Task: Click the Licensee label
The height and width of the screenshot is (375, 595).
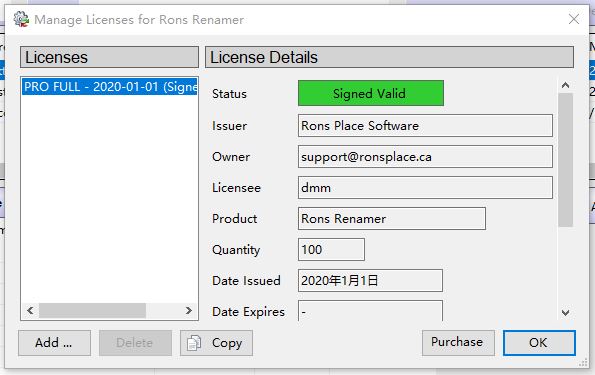Action: (236, 188)
